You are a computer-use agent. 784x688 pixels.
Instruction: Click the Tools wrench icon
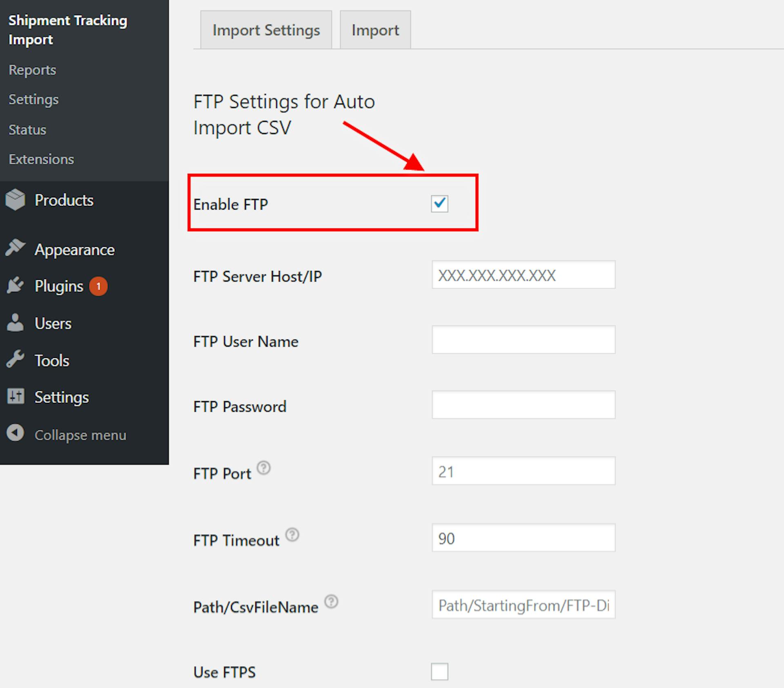click(x=16, y=360)
